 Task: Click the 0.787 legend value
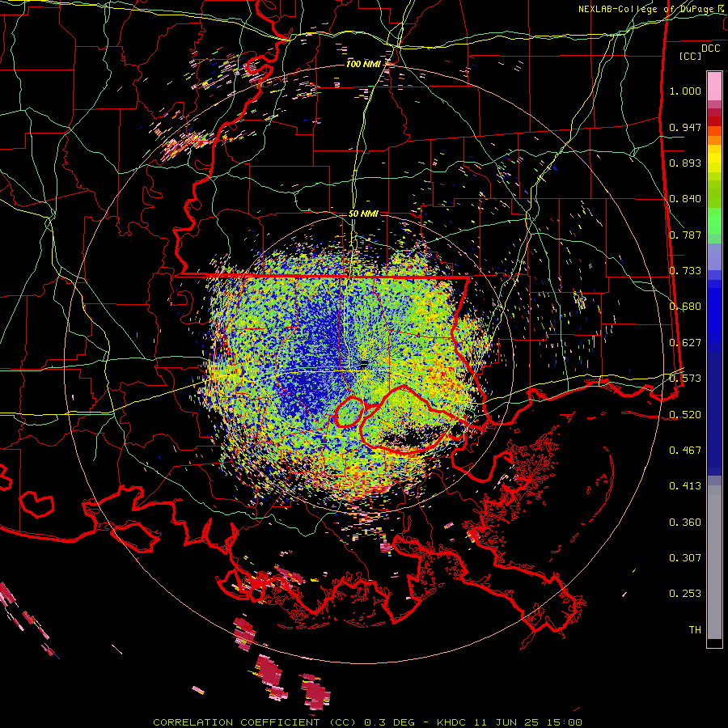(685, 235)
